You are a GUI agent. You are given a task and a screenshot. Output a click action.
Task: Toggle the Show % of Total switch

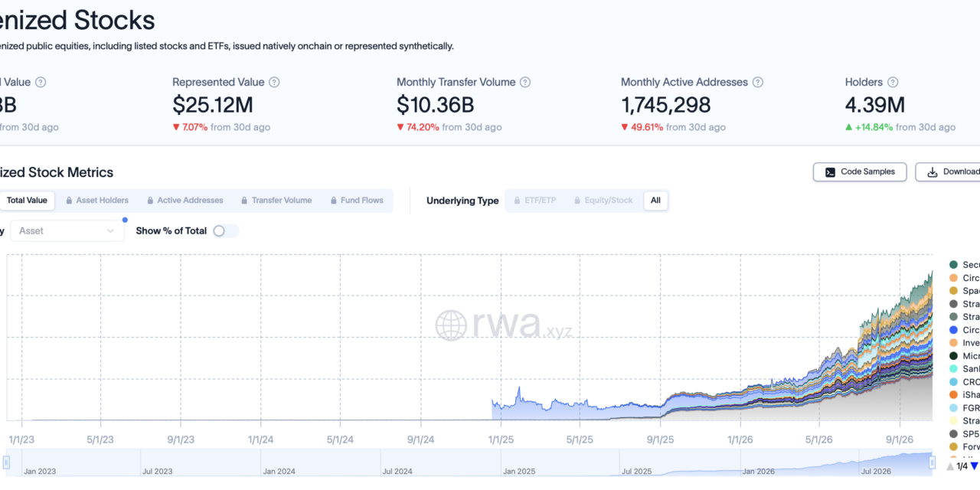[225, 230]
